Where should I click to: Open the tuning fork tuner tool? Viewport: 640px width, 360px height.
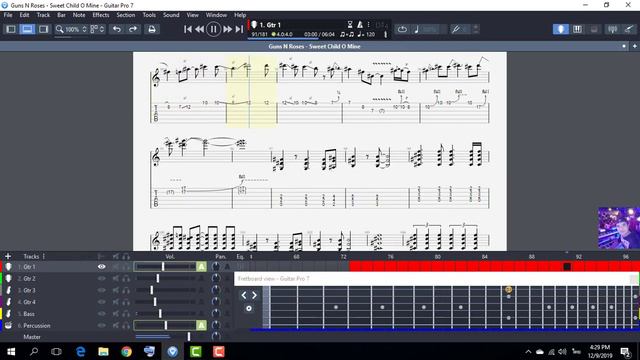pos(456,29)
